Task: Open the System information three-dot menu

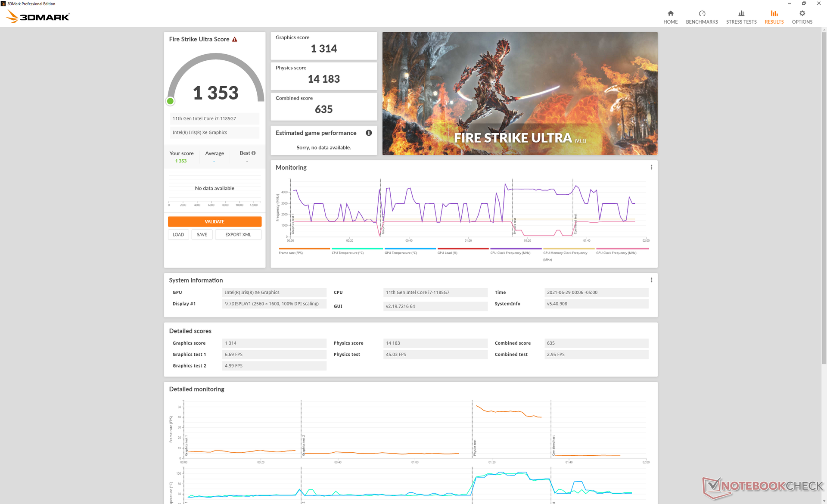Action: pos(651,280)
